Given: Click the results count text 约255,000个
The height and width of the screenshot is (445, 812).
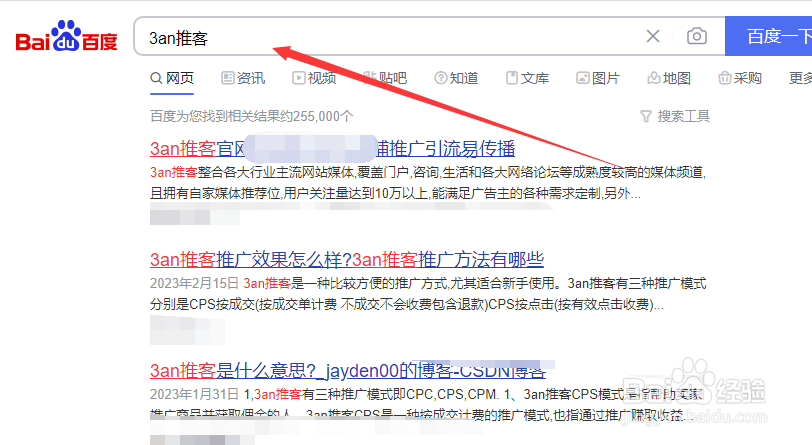Looking at the screenshot, I should coord(317,116).
